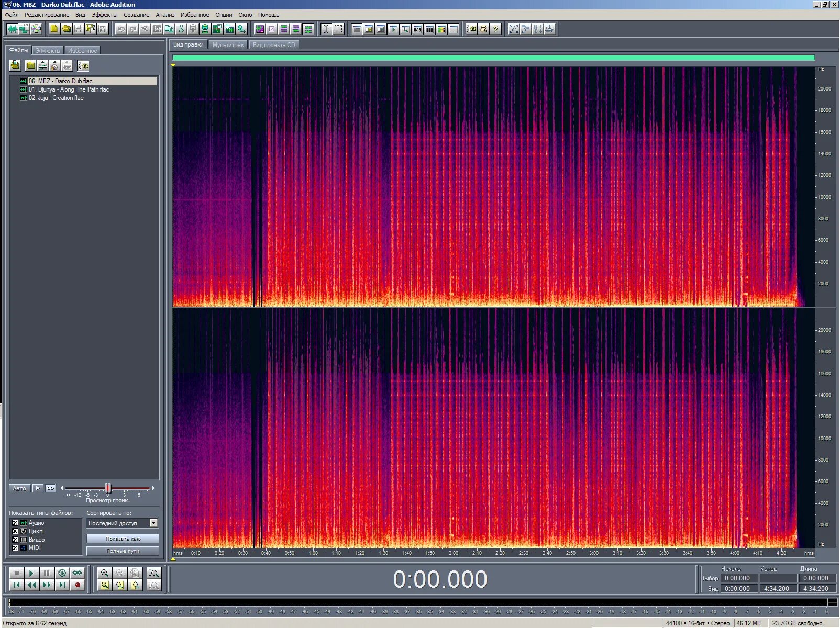Start recording with the red Record button
840x628 pixels.
pos(77,585)
